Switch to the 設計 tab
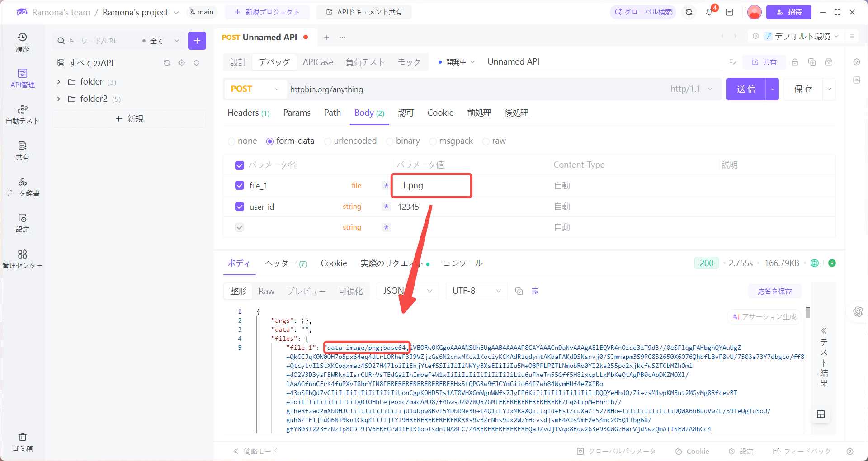Image resolution: width=868 pixels, height=461 pixels. click(238, 62)
